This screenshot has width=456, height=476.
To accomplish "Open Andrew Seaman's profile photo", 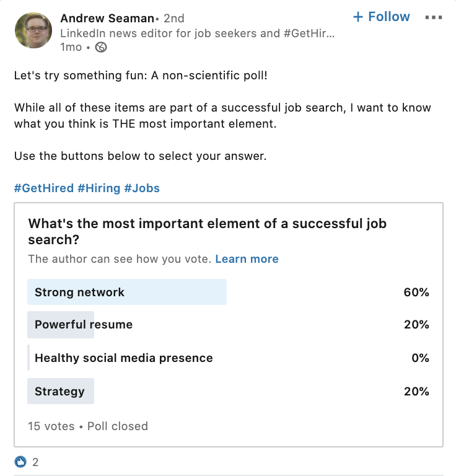I will pos(33,31).
